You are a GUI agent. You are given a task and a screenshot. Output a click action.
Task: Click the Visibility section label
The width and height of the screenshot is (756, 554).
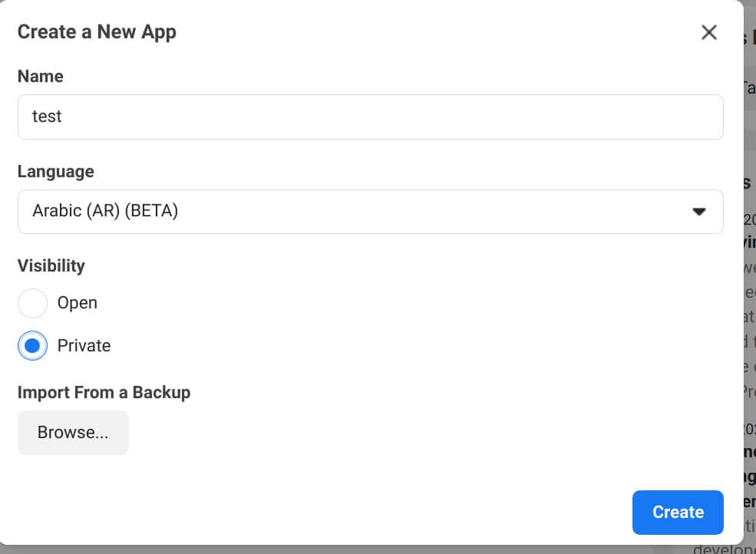51,265
